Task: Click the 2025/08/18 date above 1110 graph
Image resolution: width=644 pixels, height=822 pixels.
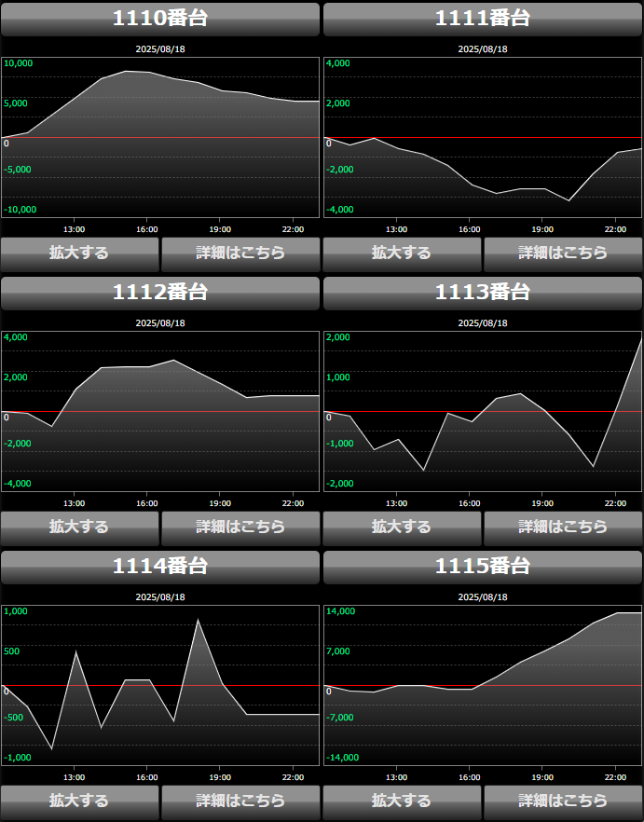Action: click(x=160, y=49)
